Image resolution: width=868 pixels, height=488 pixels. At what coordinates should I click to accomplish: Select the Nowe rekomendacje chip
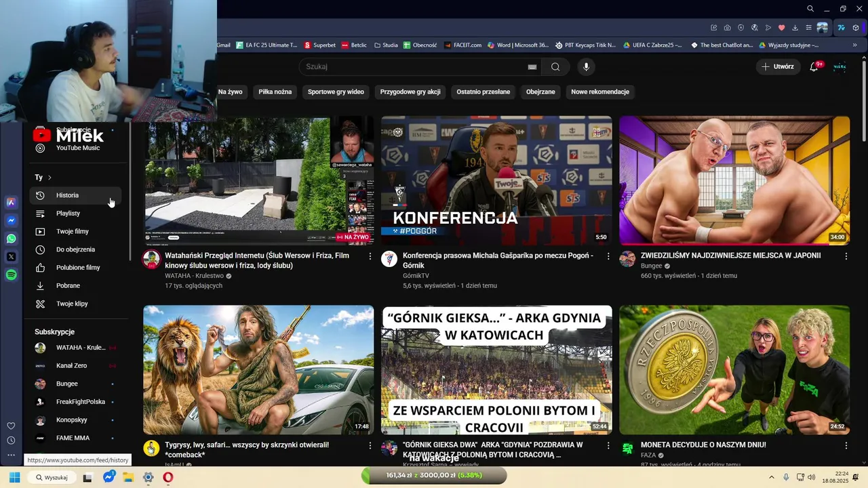[600, 91]
